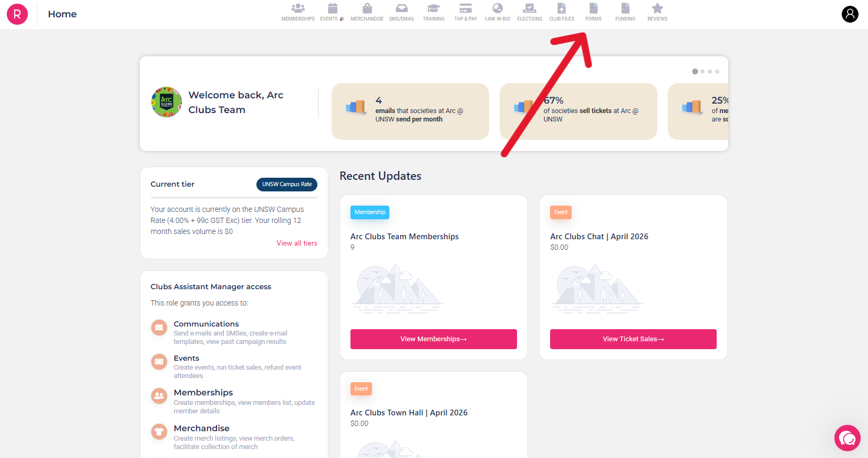The width and height of the screenshot is (868, 458).
Task: Jump to the third carousel dot in welcome banner
Action: (710, 72)
